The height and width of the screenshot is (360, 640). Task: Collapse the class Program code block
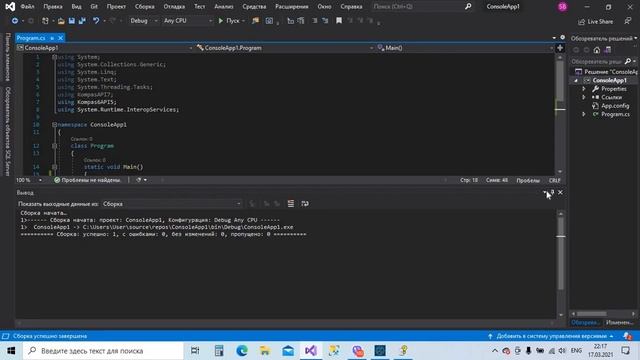coord(54,146)
